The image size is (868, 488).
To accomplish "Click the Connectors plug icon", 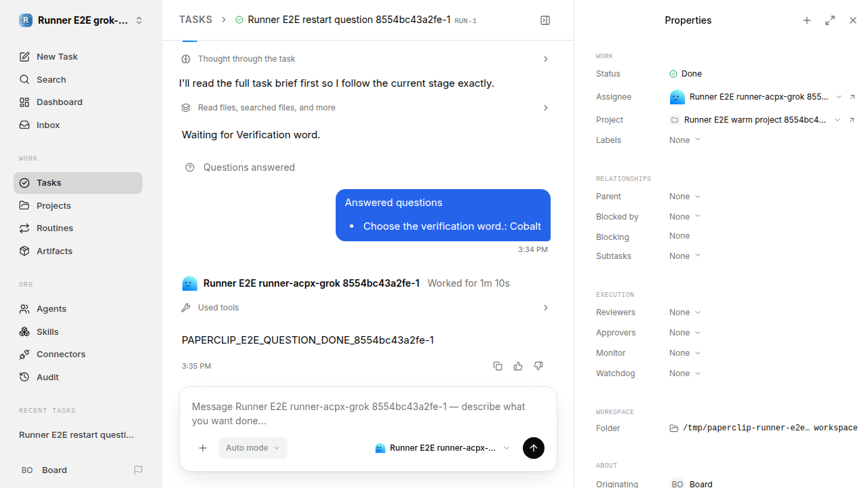I will click(x=24, y=354).
